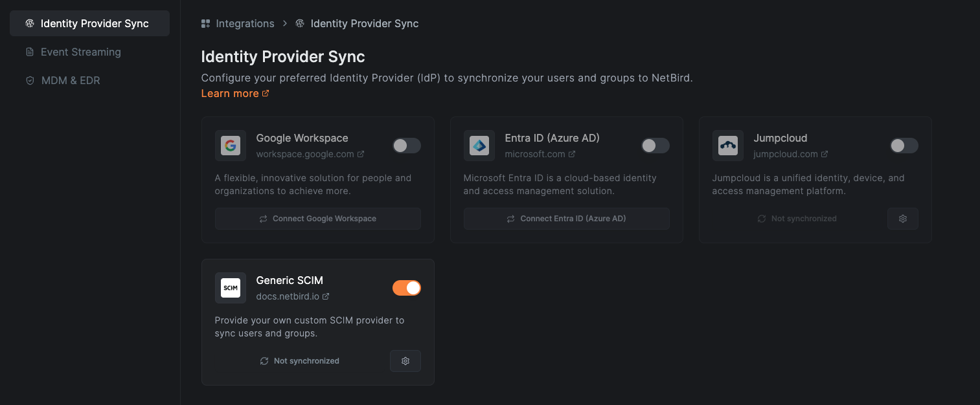Click the fingerprint icon beside Identity Provider Sync
Image resolution: width=980 pixels, height=405 pixels.
pos(29,23)
